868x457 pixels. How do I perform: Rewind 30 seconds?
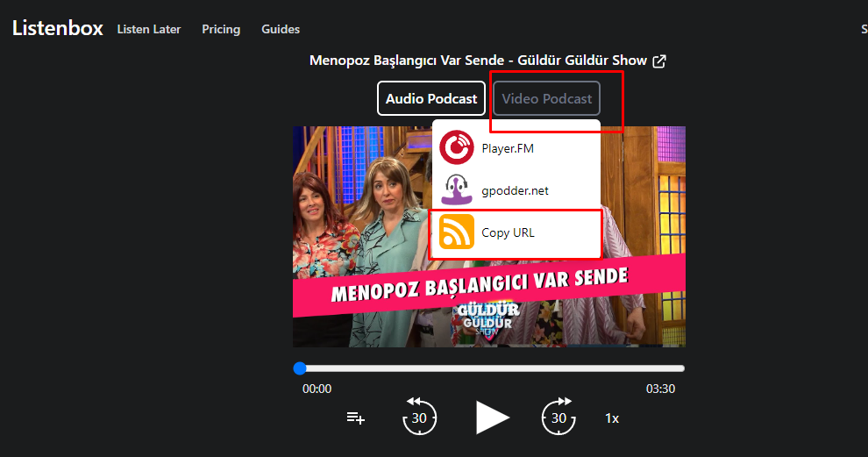(419, 417)
